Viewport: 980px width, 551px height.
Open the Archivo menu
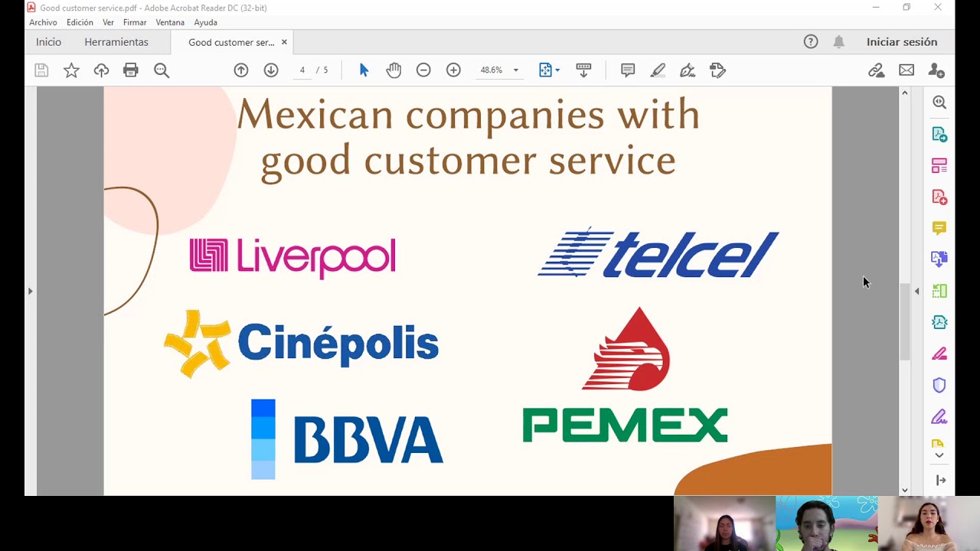(x=43, y=23)
